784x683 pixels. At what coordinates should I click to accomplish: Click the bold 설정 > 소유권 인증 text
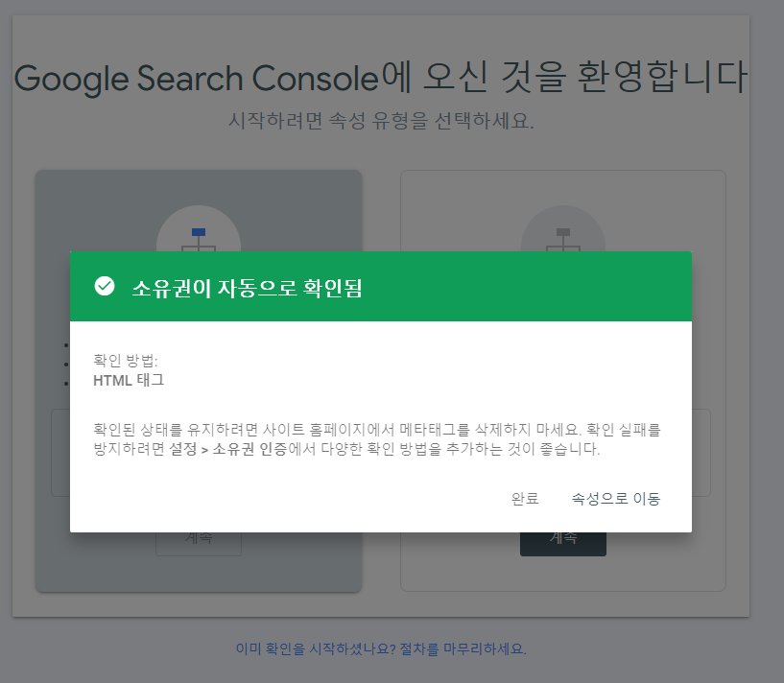[228, 449]
